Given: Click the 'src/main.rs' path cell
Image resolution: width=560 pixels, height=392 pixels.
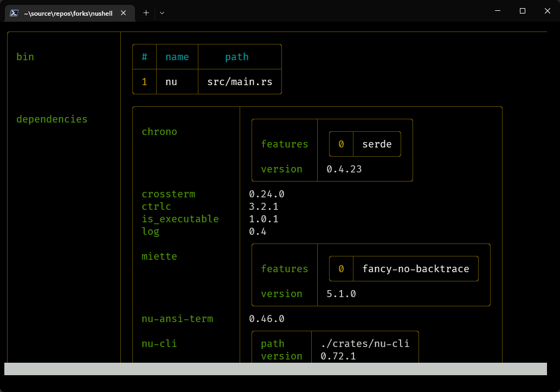Looking at the screenshot, I should (x=240, y=82).
